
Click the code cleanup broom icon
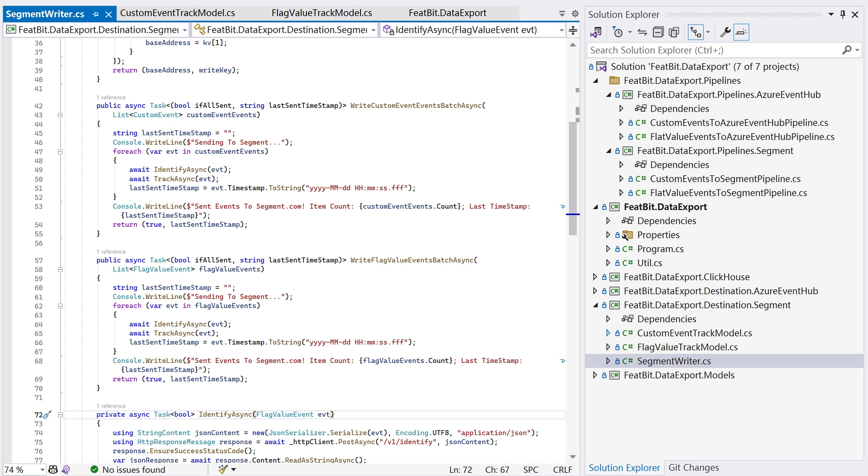pos(223,469)
